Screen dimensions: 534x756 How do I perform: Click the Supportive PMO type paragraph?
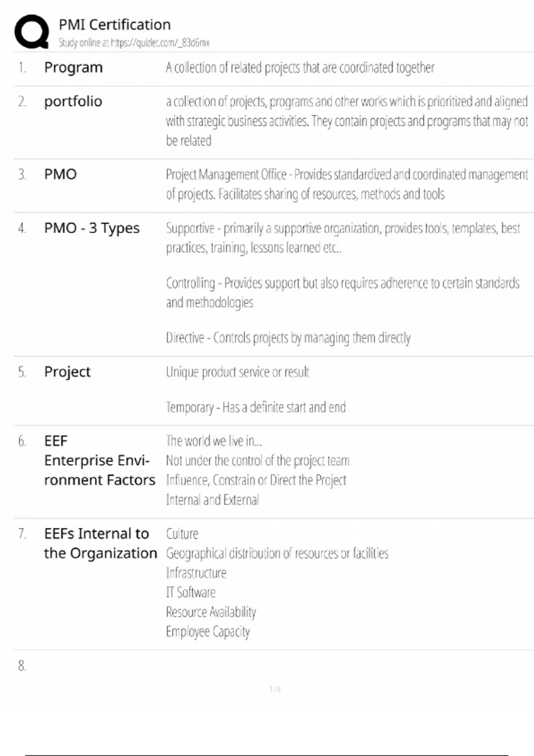pyautogui.click(x=343, y=238)
